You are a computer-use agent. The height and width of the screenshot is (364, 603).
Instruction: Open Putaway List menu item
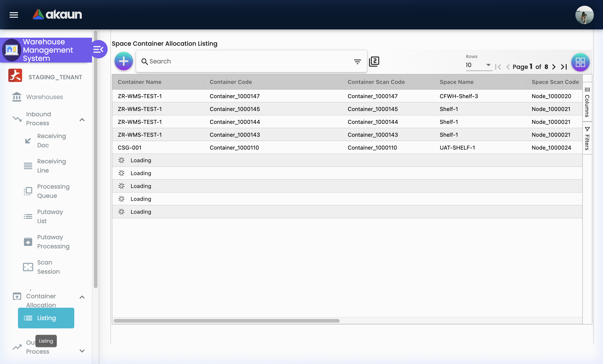[x=50, y=216]
